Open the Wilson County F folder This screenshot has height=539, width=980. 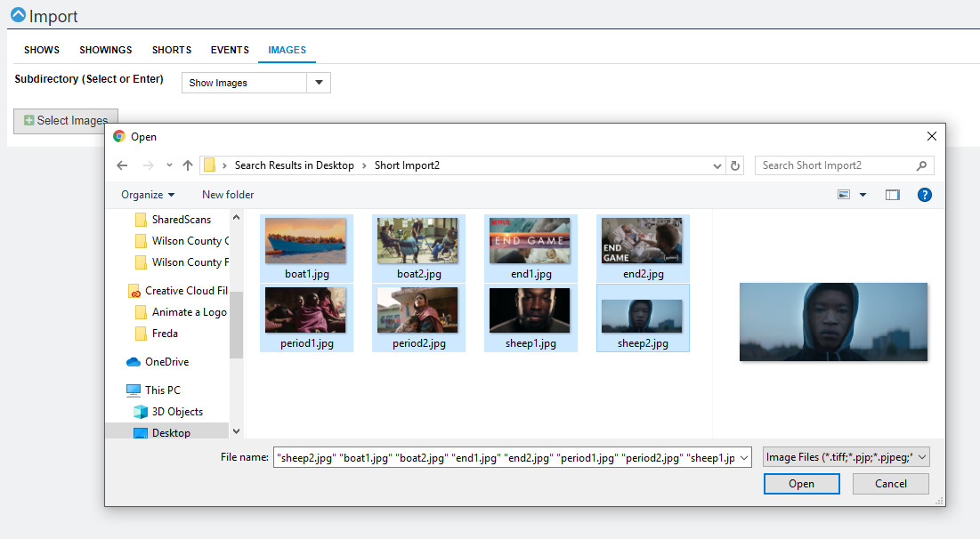(x=182, y=262)
